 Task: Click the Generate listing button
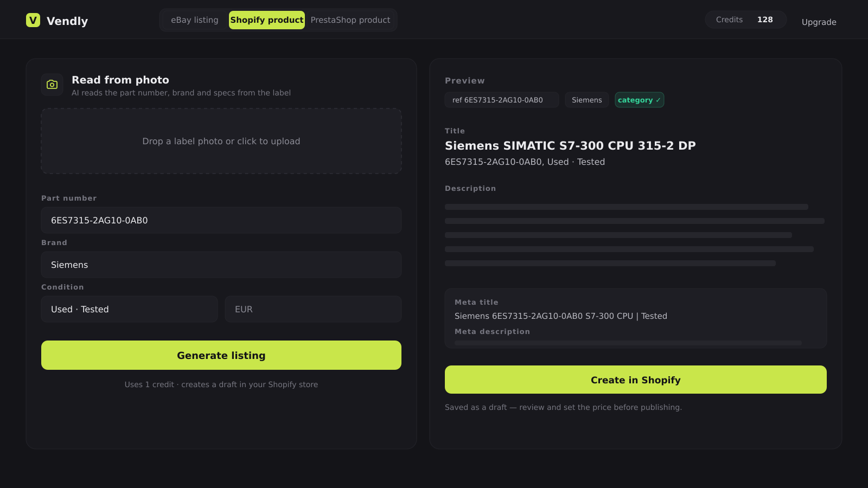(221, 355)
